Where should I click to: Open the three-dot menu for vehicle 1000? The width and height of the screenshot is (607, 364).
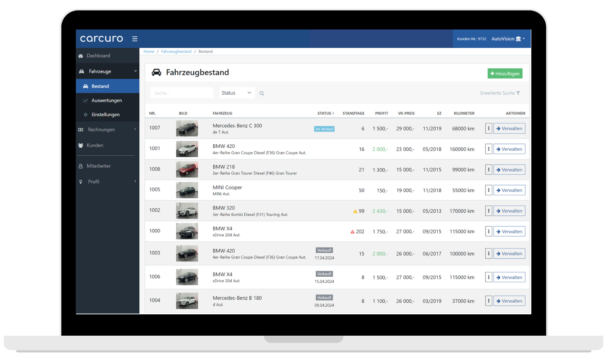489,231
